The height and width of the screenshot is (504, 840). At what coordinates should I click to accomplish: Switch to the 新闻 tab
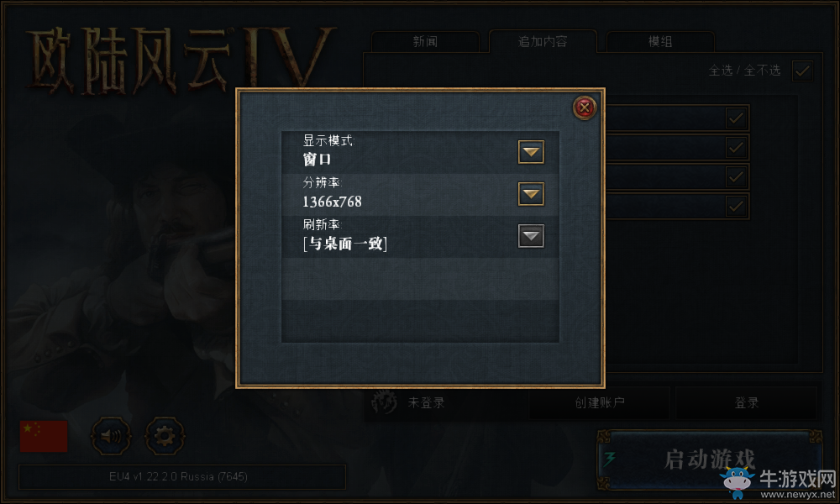pos(425,42)
